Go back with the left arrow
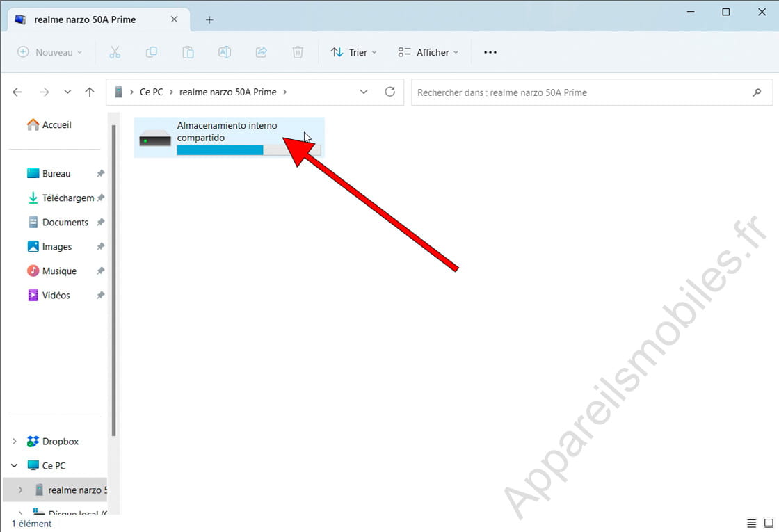The image size is (779, 532). 17,92
